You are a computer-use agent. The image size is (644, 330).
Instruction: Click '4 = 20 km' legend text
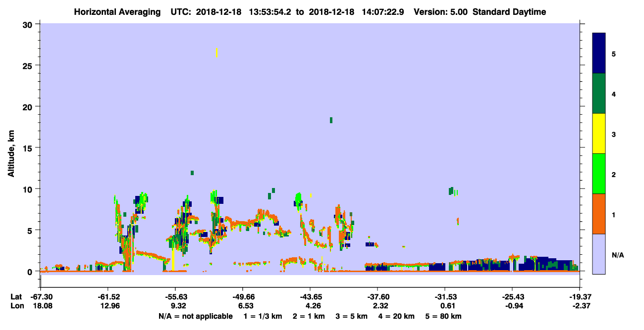[x=397, y=317]
